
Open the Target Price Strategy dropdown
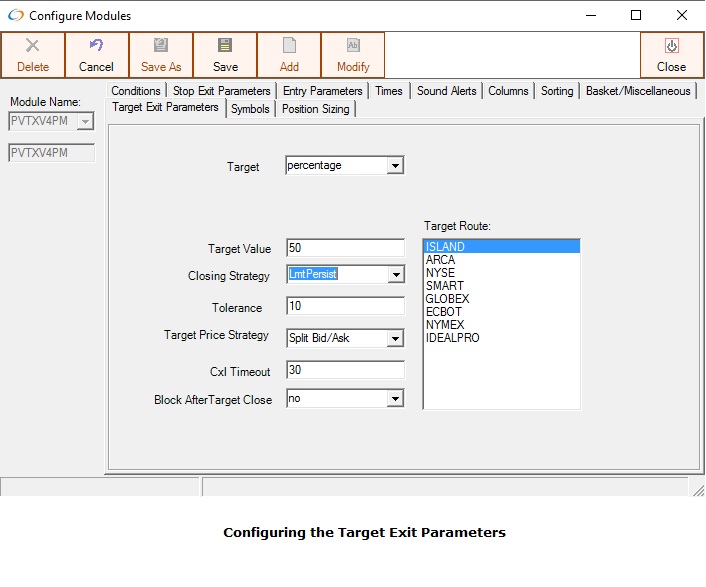tap(395, 338)
